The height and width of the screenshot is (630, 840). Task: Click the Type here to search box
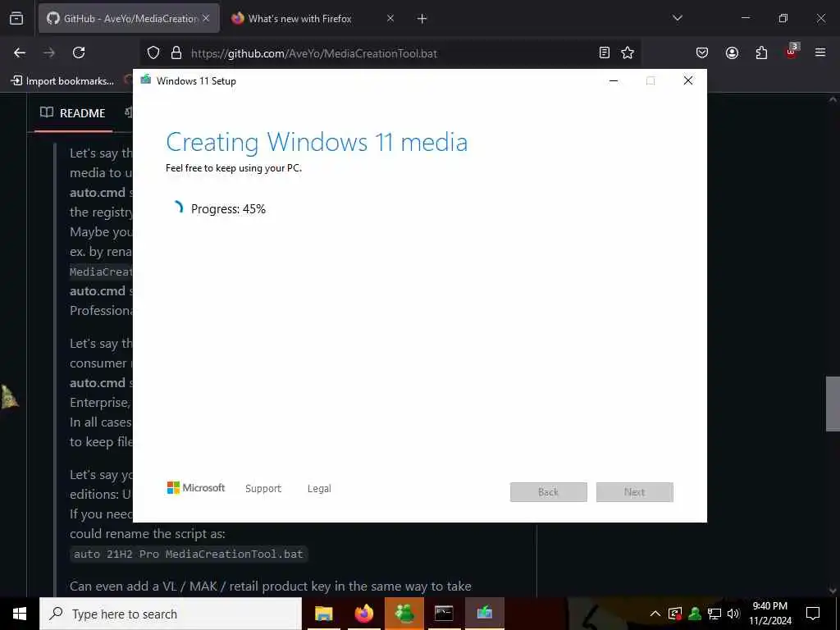(x=171, y=614)
